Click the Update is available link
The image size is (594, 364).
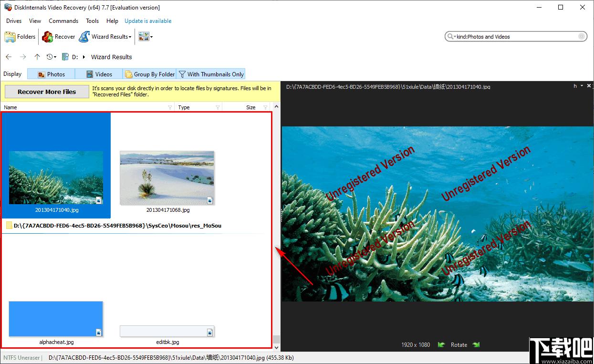[x=148, y=21]
